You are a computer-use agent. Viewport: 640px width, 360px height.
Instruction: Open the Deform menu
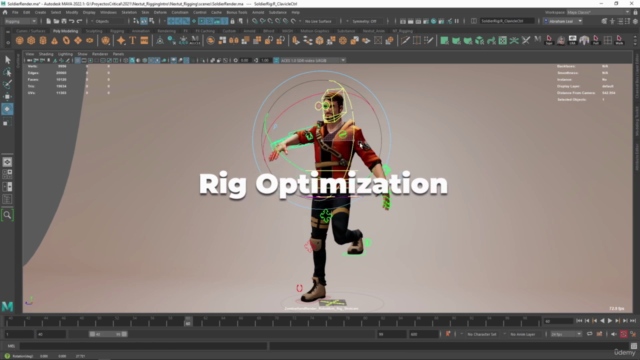160,12
